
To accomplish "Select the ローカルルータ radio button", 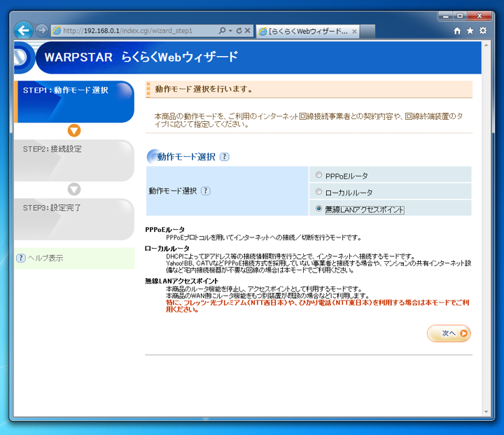I will click(x=318, y=191).
